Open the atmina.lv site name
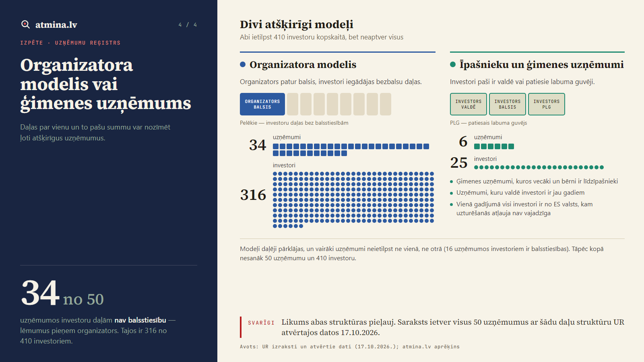 tap(56, 25)
